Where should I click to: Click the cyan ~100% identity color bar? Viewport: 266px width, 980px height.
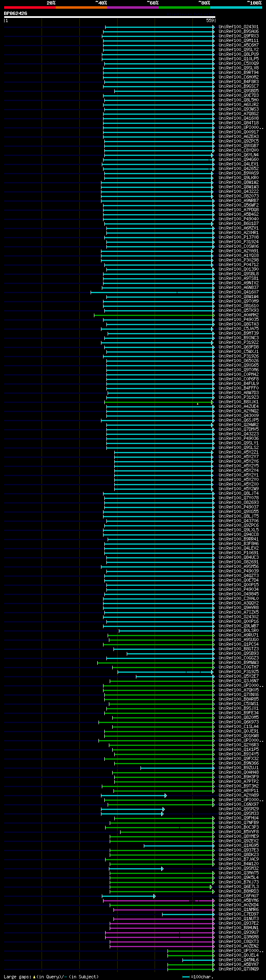pos(236,7)
